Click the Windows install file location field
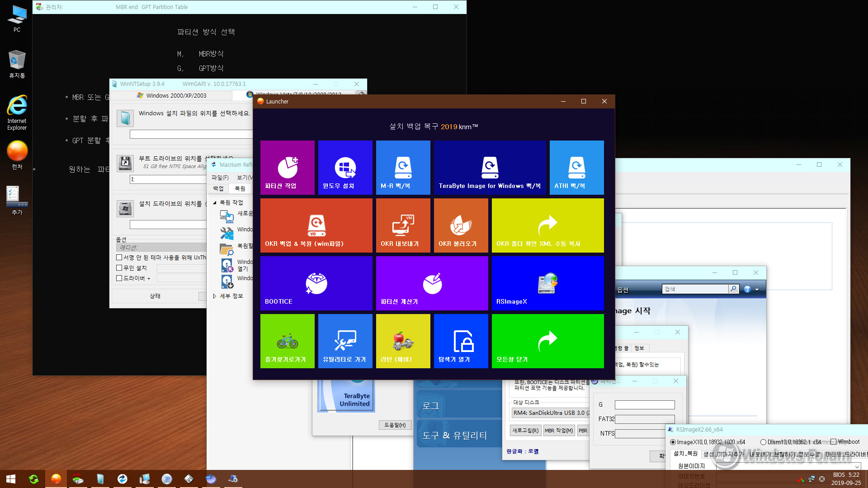The width and height of the screenshot is (868, 488). pos(191,134)
